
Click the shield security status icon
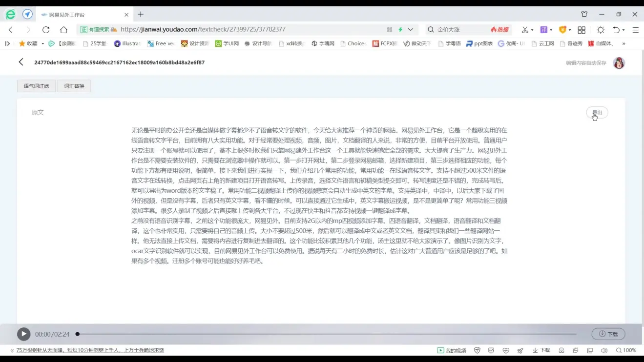point(478,350)
